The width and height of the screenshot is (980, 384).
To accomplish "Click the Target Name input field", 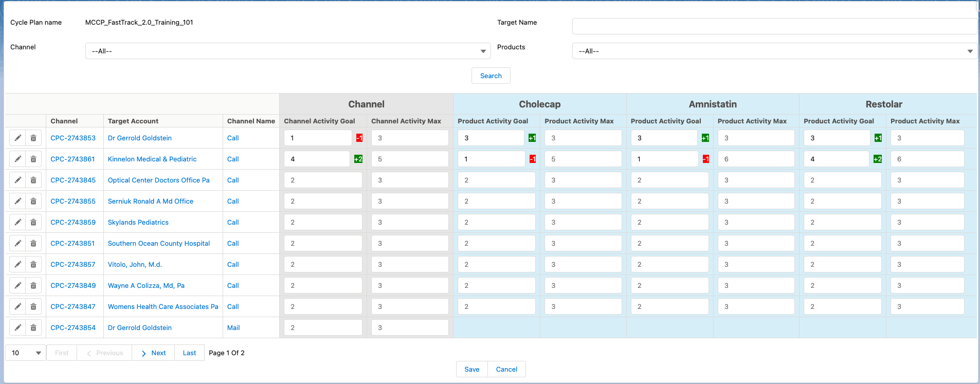I will pos(774,26).
